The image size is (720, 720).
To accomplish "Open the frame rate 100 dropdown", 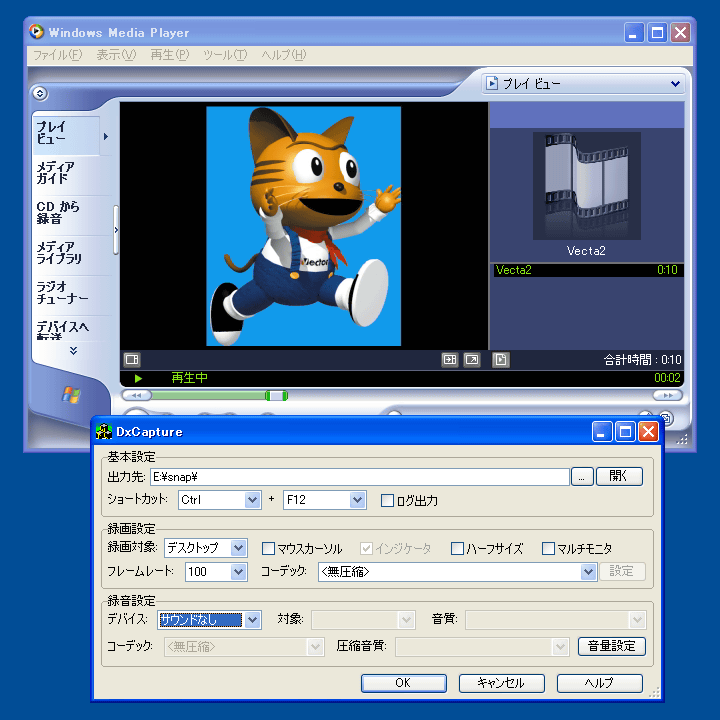I will click(x=216, y=572).
